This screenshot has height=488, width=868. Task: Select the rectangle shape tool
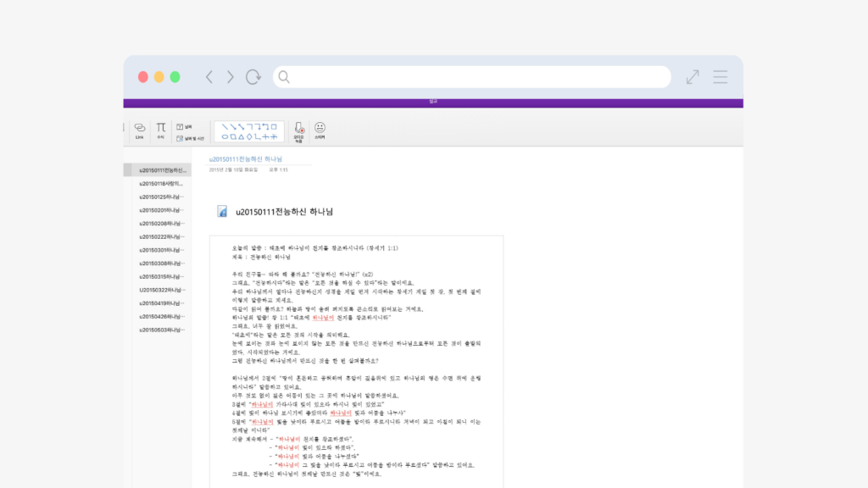coord(234,136)
